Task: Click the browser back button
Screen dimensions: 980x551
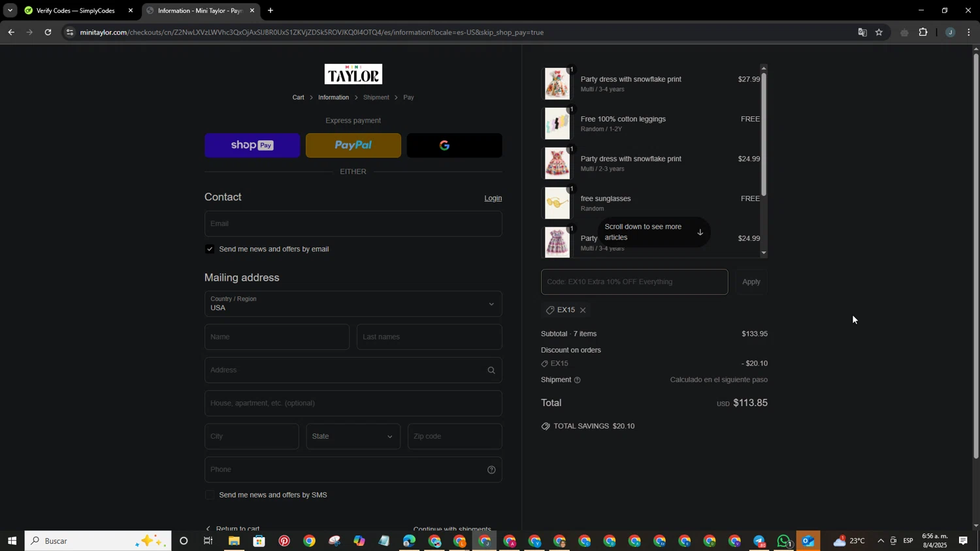Action: [10, 32]
